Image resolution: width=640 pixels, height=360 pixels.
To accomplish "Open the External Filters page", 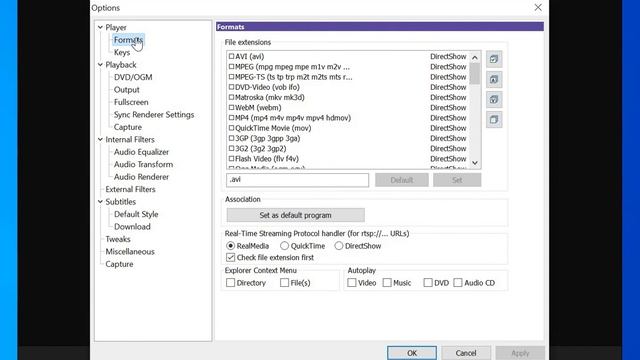I will click(x=130, y=189).
